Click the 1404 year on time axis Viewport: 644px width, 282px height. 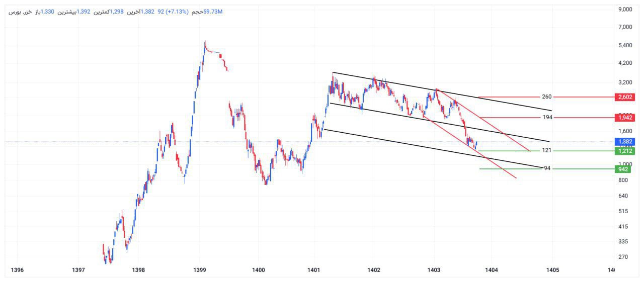coord(492,270)
